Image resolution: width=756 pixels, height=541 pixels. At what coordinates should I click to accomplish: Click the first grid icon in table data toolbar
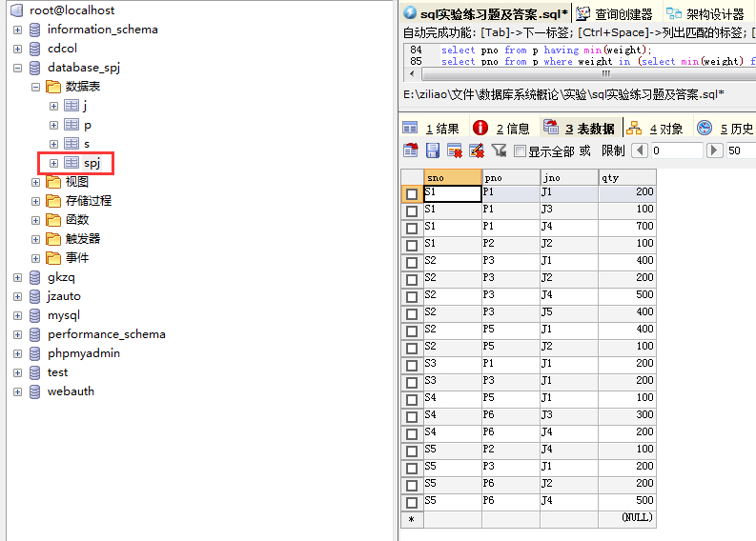411,150
